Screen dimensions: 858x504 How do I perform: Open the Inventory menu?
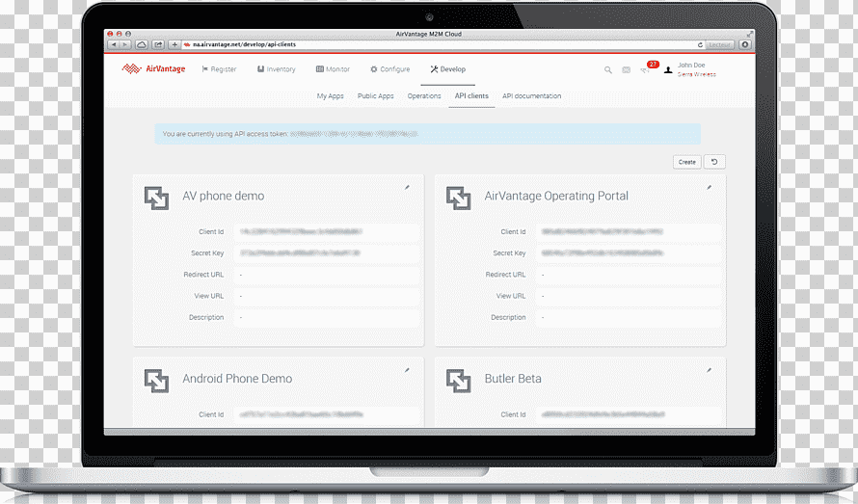point(277,69)
